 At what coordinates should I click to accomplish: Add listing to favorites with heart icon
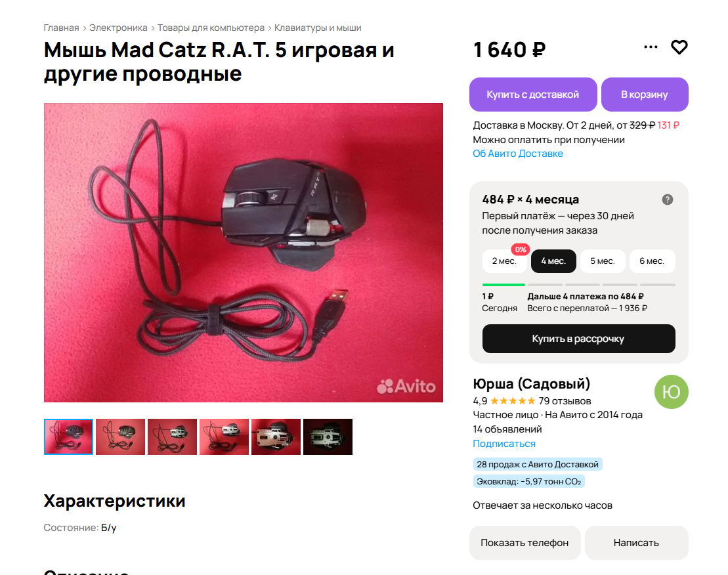679,47
